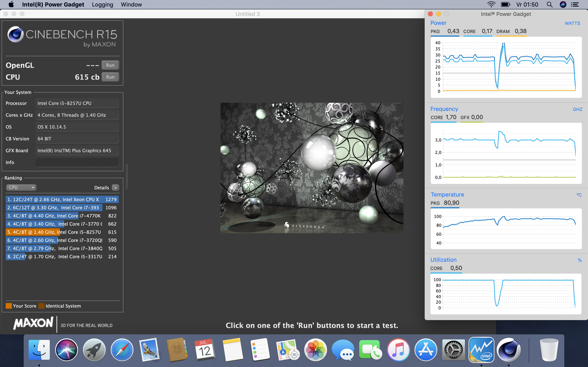
Task: Open Notification Center list icon
Action: click(575, 5)
